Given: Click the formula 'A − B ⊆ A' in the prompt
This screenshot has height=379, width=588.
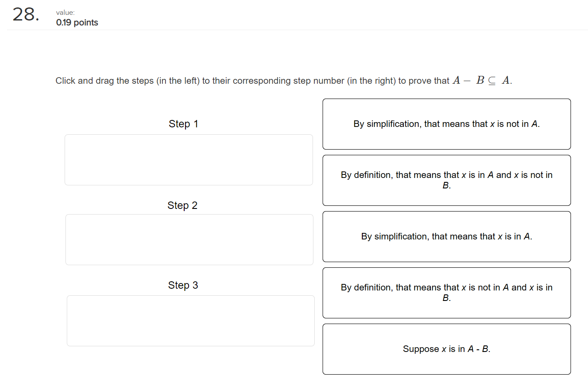Looking at the screenshot, I should tap(482, 80).
